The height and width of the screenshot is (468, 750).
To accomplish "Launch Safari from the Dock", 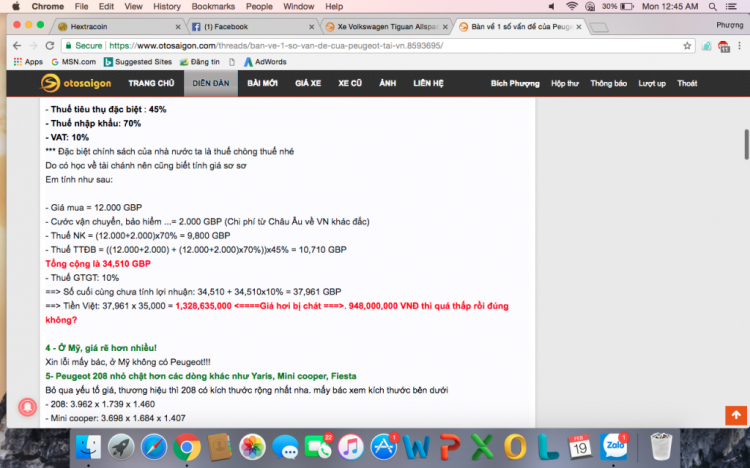I will click(x=154, y=447).
